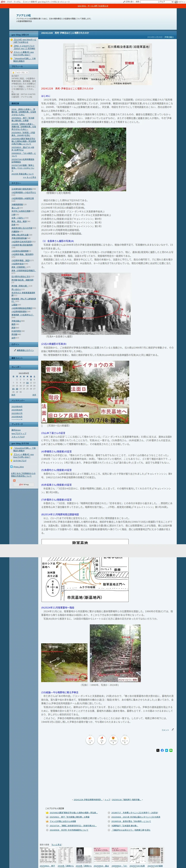Viewport: 186px width, 868px height.
Task: Open the ブログ link in the top bar
Action: click(9, 2)
